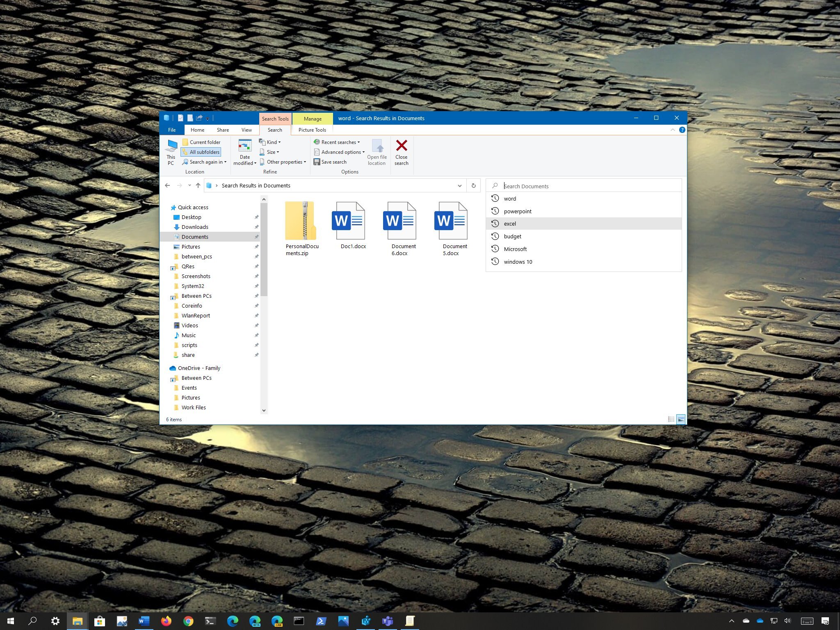The image size is (840, 630).
Task: Select 'excel' from search suggestions
Action: coord(585,224)
